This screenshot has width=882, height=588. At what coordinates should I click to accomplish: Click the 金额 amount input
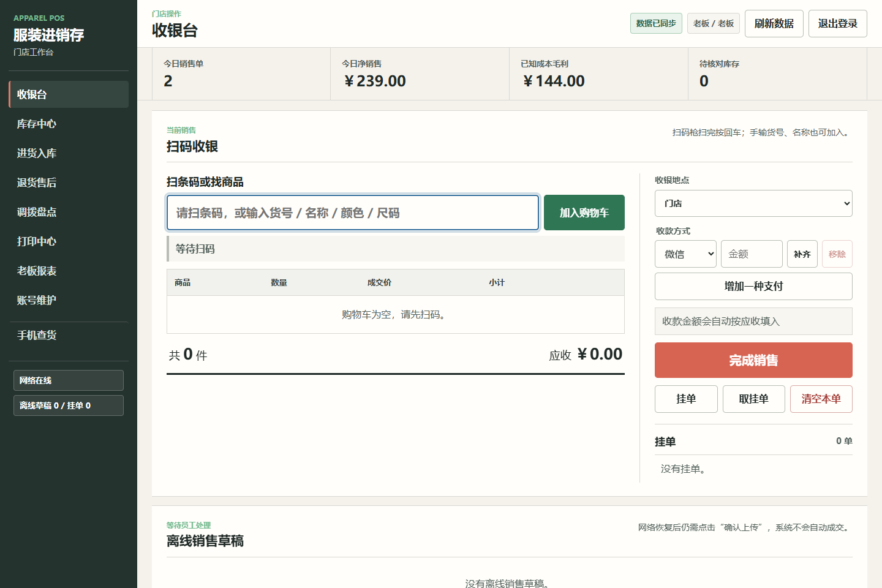point(752,254)
